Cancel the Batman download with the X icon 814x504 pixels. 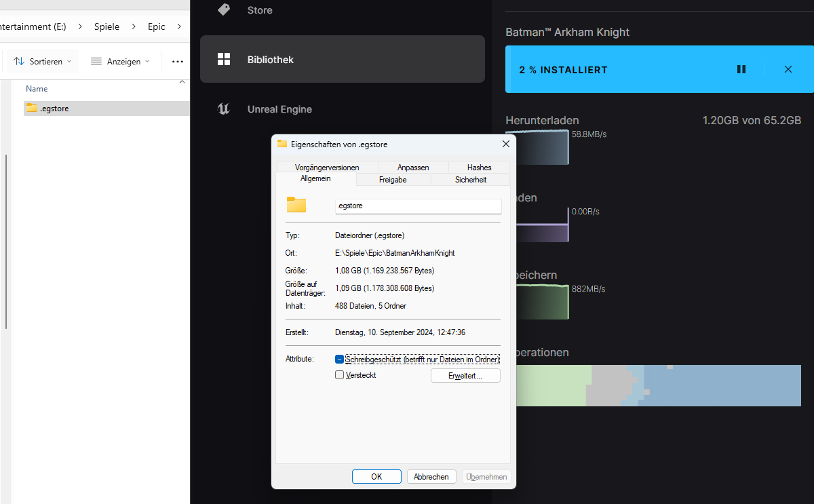point(788,69)
